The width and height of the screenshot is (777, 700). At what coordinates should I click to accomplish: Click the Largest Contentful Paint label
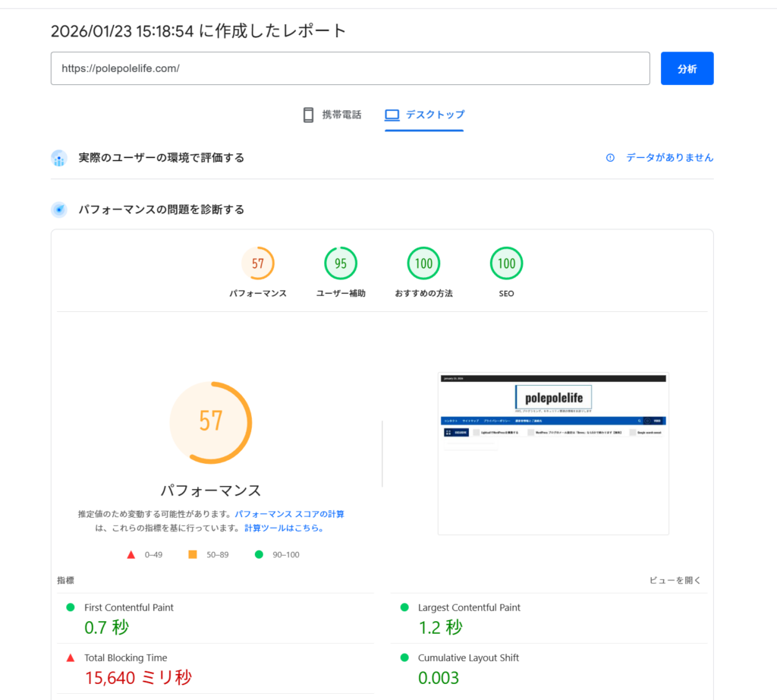[469, 607]
